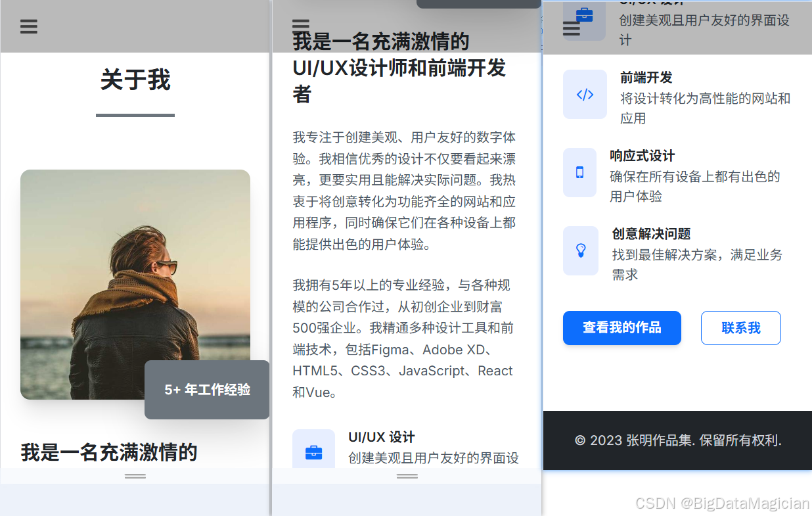This screenshot has width=812, height=516.
Task: Click lightbulb icon beside 创意解决问题
Action: (x=581, y=250)
